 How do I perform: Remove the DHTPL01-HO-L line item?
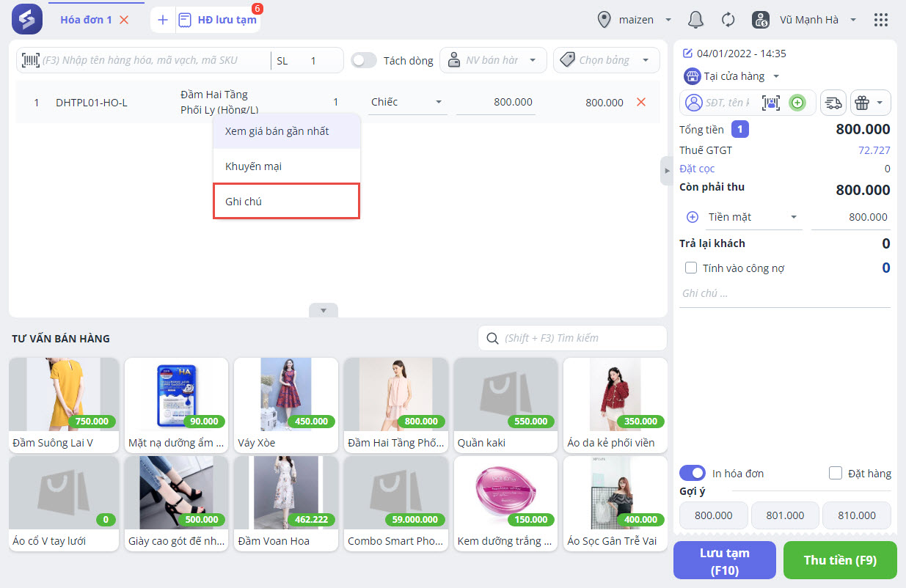pos(641,102)
